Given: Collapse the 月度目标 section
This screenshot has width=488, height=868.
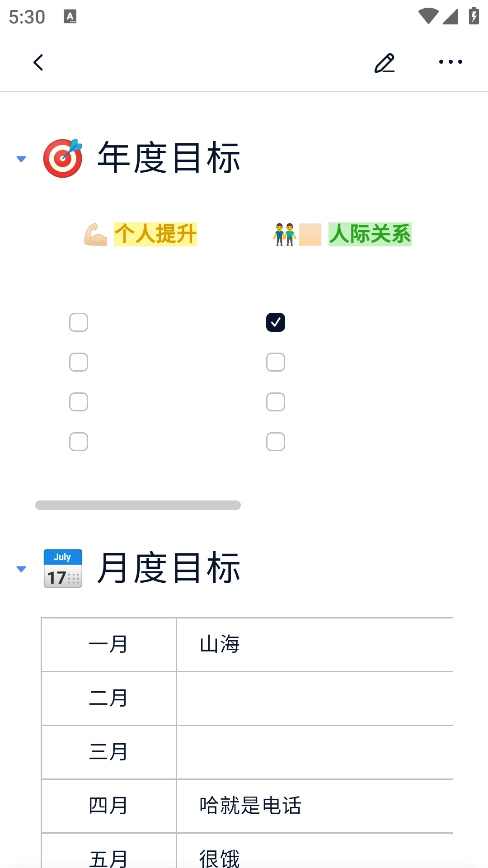Looking at the screenshot, I should pos(21,569).
